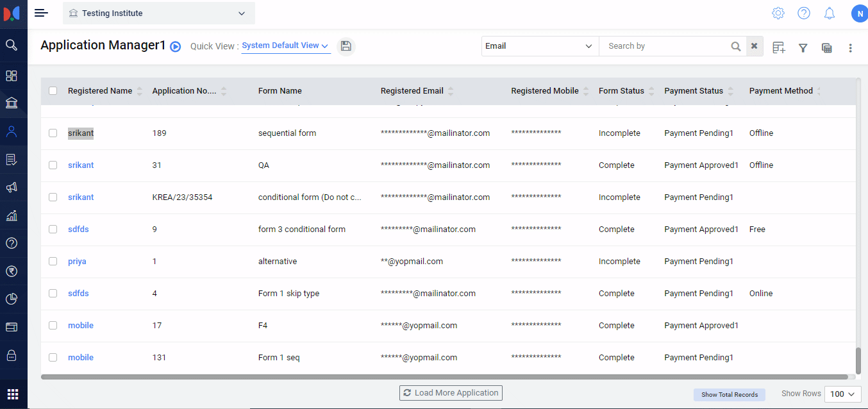Open the N user avatar menu
Viewport: 868px width, 409px height.
(x=860, y=13)
